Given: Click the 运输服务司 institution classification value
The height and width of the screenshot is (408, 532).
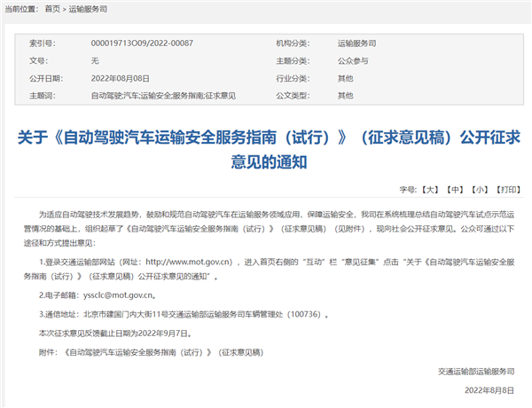Looking at the screenshot, I should (x=356, y=43).
